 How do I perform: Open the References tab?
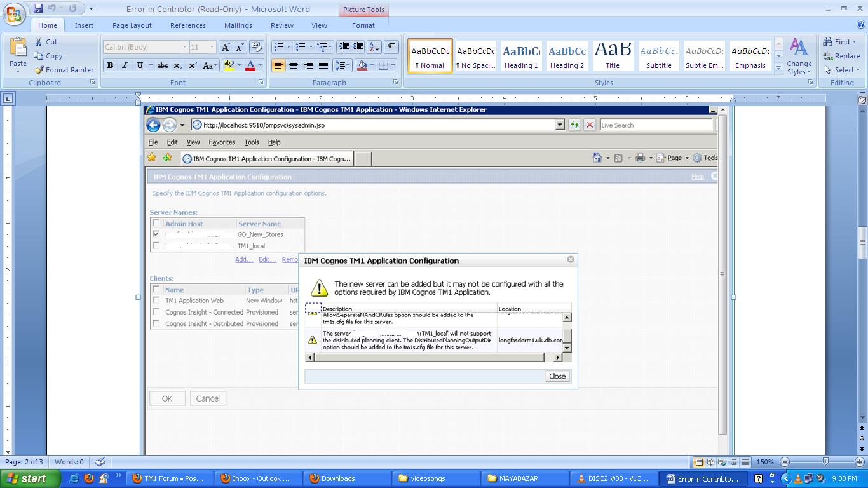point(188,25)
